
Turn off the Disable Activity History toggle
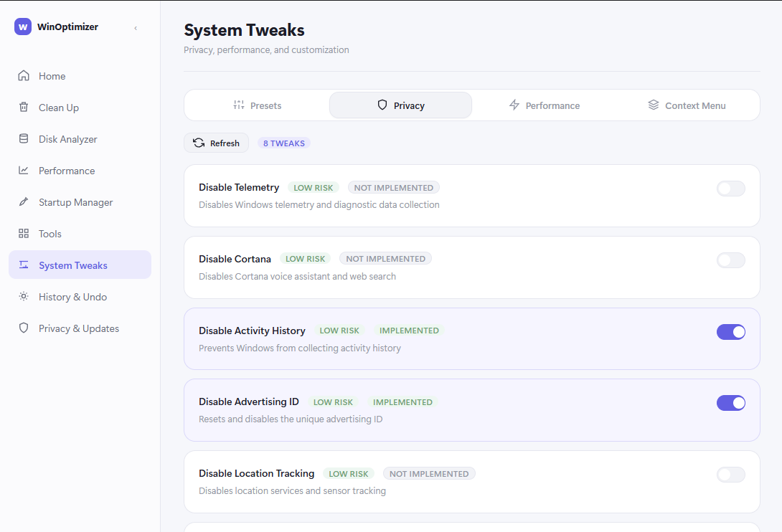point(730,331)
